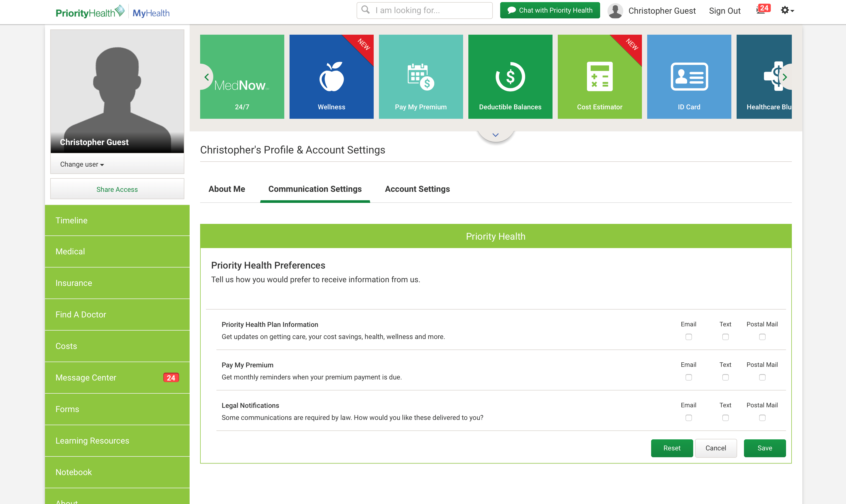
Task: Enable Email for Priority Health Plan Information
Action: click(x=689, y=337)
